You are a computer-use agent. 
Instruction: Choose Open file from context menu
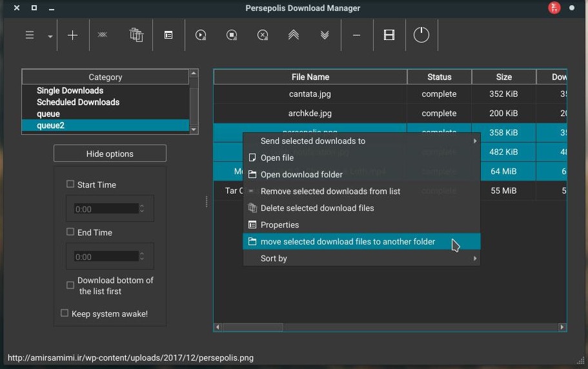[x=361, y=157]
